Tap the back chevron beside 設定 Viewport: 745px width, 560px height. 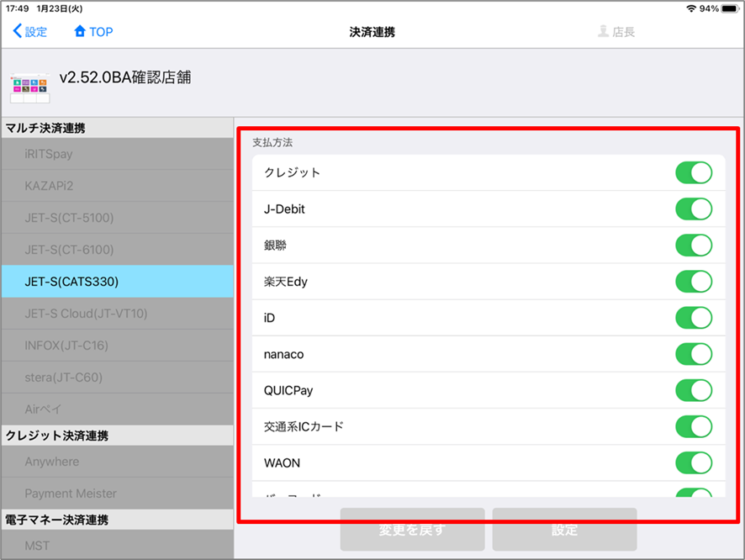pos(18,31)
